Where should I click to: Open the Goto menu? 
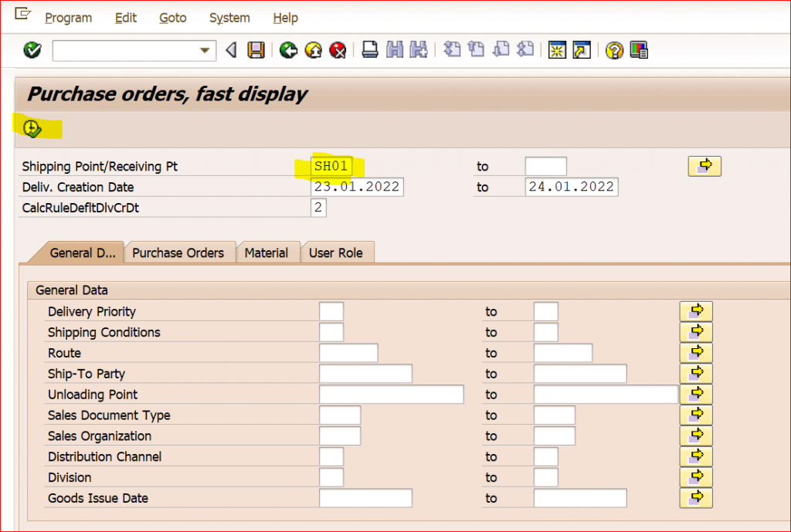click(x=173, y=18)
